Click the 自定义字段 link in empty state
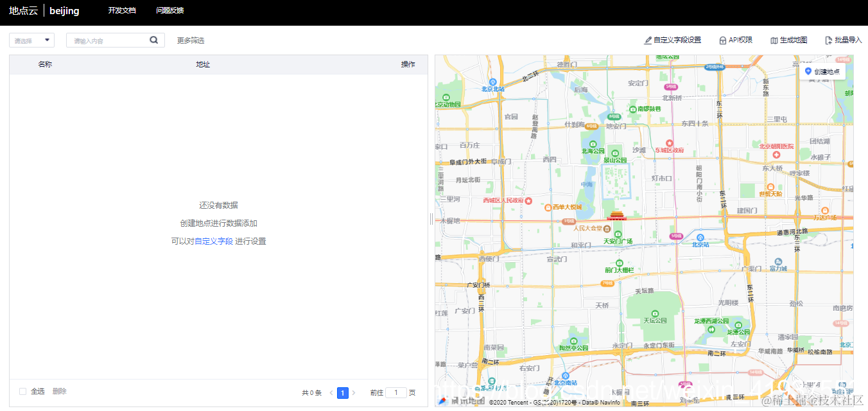This screenshot has height=411, width=868. click(214, 241)
